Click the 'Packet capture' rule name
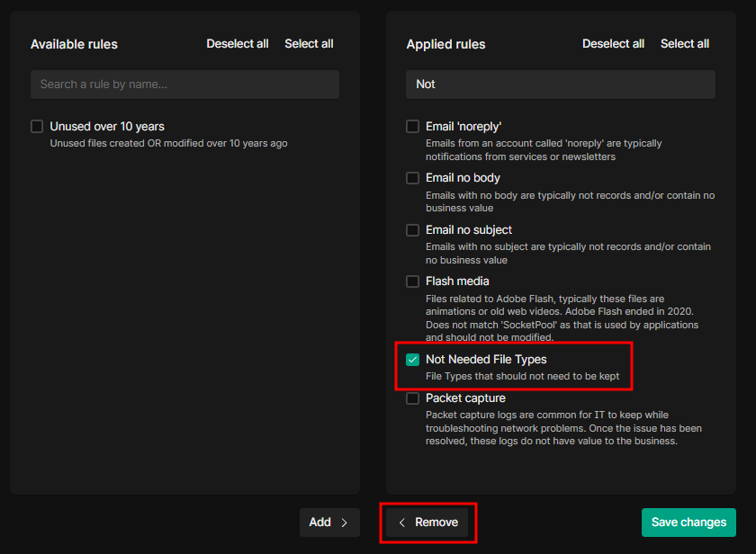Viewport: 756px width, 554px height. pos(465,398)
